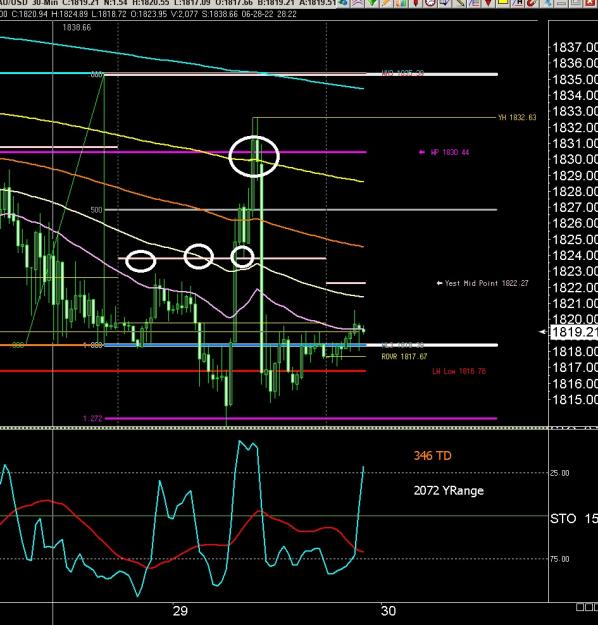Click the 346 TD text label

pos(433,456)
